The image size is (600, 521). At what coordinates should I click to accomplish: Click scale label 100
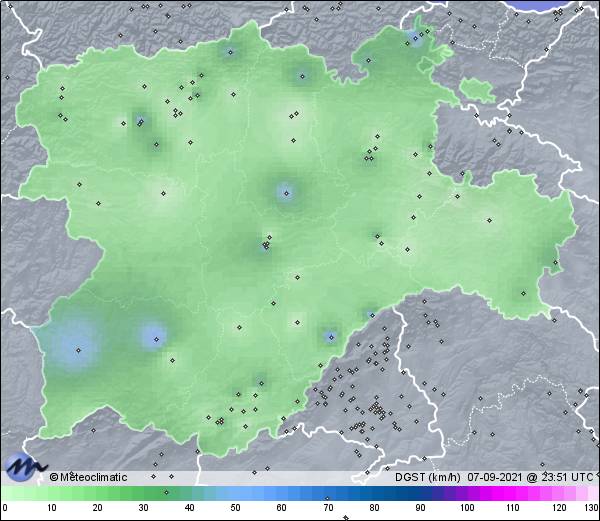click(467, 508)
